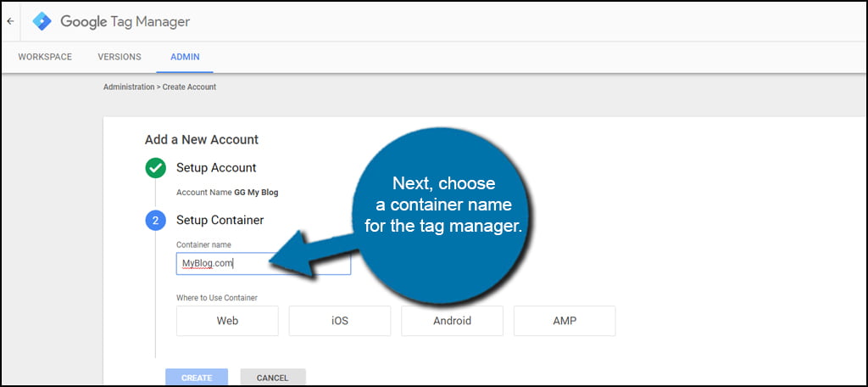Click the green Setup Account checkmark
This screenshot has width=868, height=387.
(x=156, y=168)
